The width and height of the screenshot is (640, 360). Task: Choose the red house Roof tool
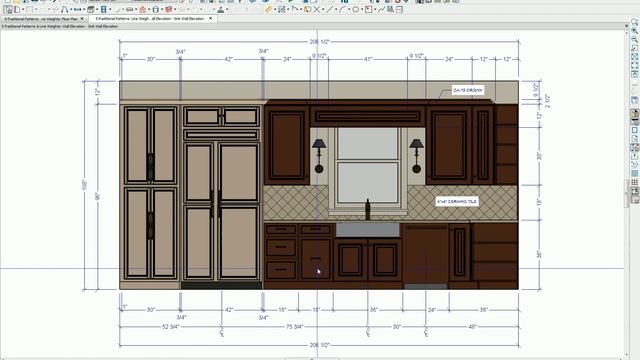pyautogui.click(x=142, y=9)
